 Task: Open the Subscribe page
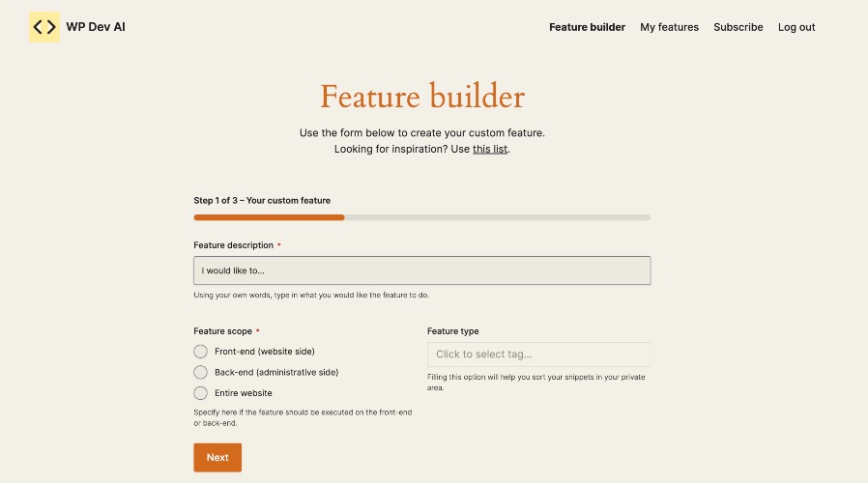point(738,27)
